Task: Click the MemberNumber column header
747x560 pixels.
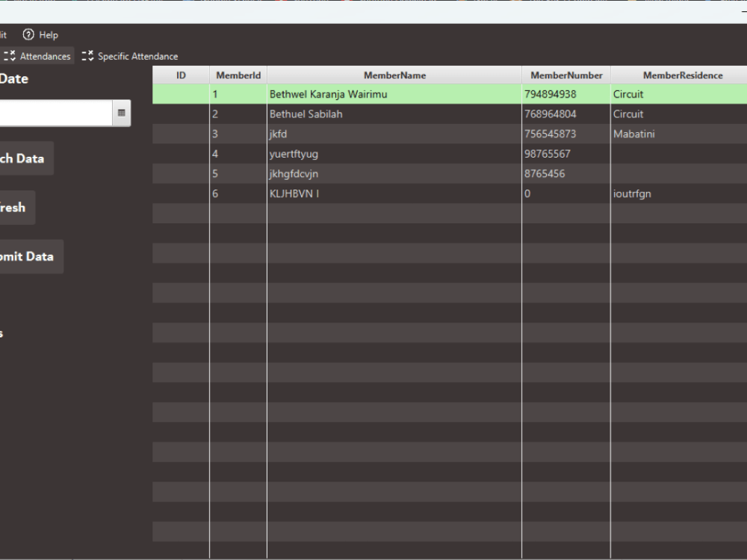Action: (x=565, y=75)
